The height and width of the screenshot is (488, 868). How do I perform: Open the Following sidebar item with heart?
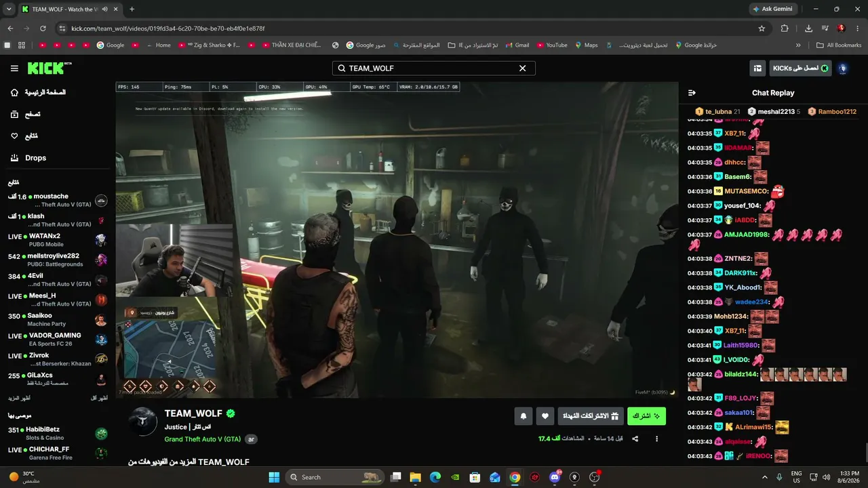pyautogui.click(x=24, y=136)
